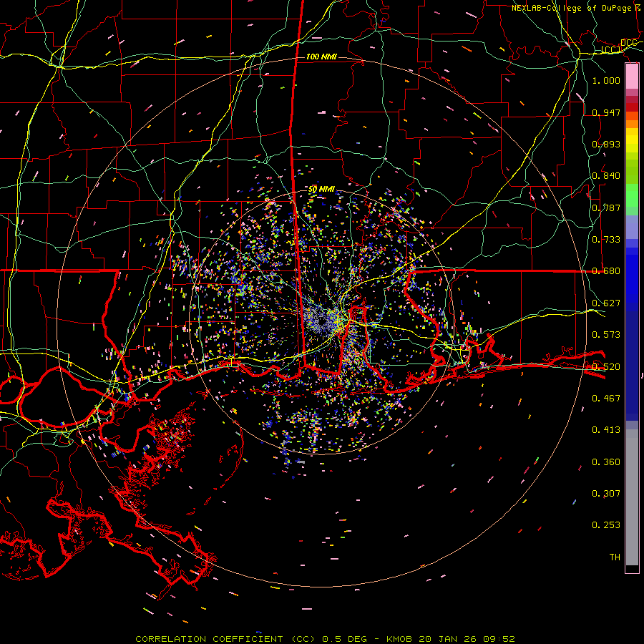This screenshot has width=644, height=644.
Task: Click the 0.520 color scale label
Action: (x=606, y=367)
